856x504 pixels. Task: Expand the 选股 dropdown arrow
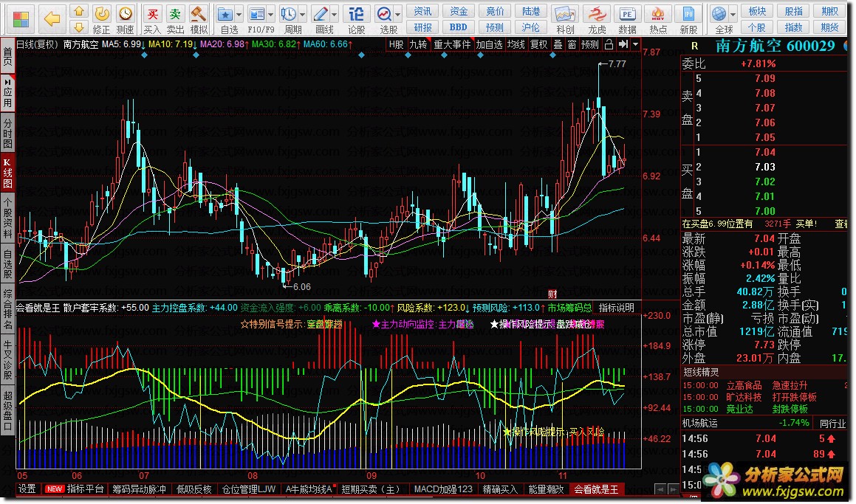(x=399, y=14)
